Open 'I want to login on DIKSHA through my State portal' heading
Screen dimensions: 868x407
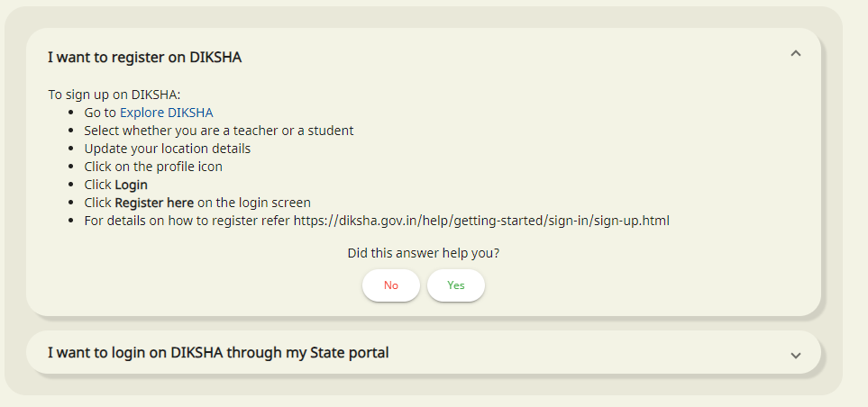tap(218, 353)
